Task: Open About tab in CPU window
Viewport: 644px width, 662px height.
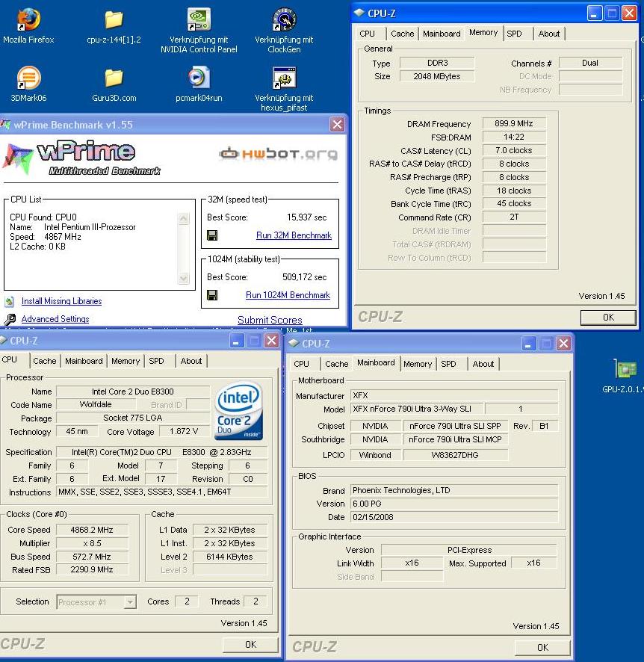Action: 191,361
